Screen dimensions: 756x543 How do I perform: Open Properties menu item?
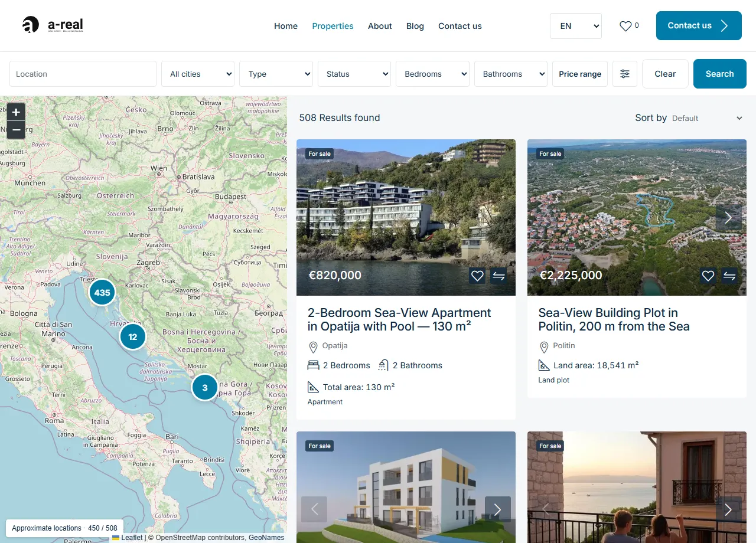pyautogui.click(x=333, y=26)
